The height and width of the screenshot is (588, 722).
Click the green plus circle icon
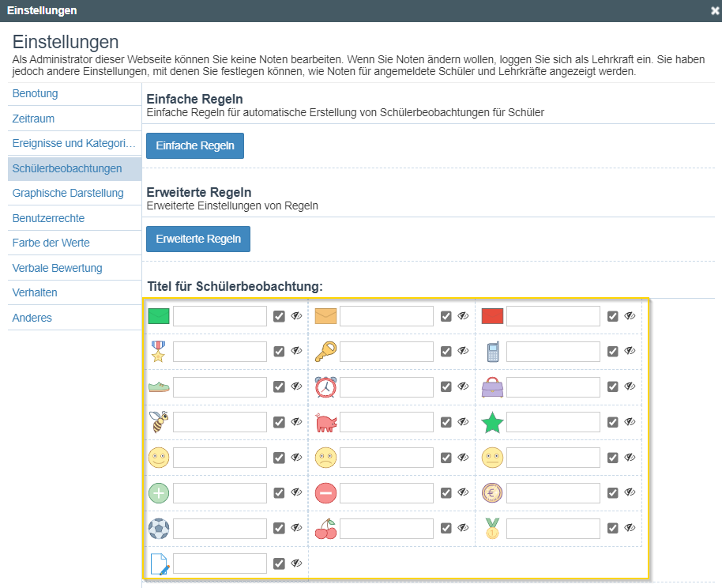pyautogui.click(x=159, y=493)
